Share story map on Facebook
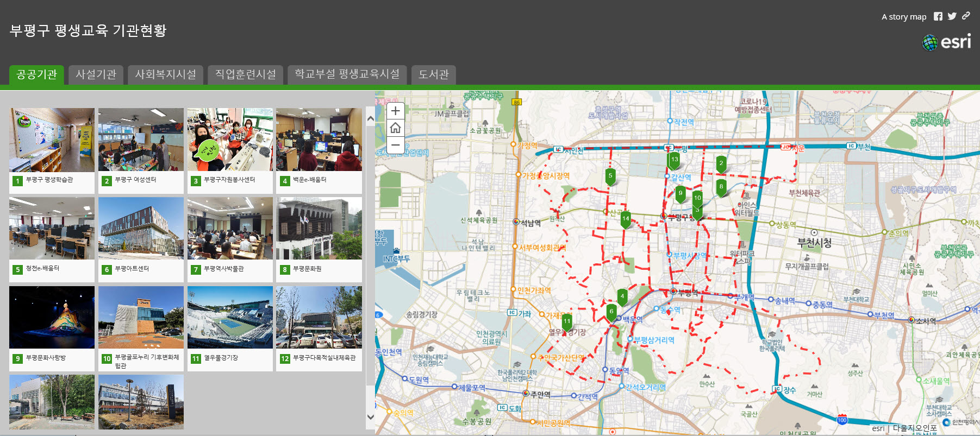Screen dimensions: 980x436 click(x=938, y=16)
